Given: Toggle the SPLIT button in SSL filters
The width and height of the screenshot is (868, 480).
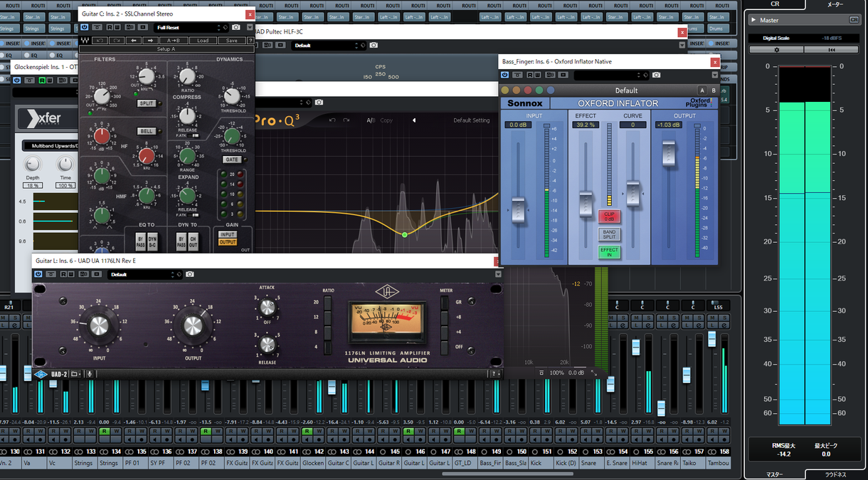Looking at the screenshot, I should click(146, 103).
